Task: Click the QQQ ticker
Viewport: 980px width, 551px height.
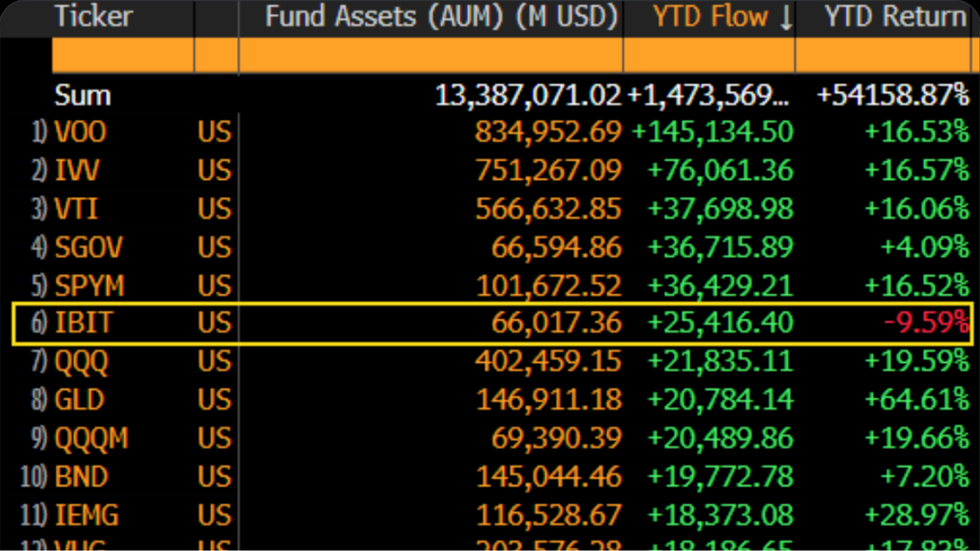Action: (x=81, y=362)
